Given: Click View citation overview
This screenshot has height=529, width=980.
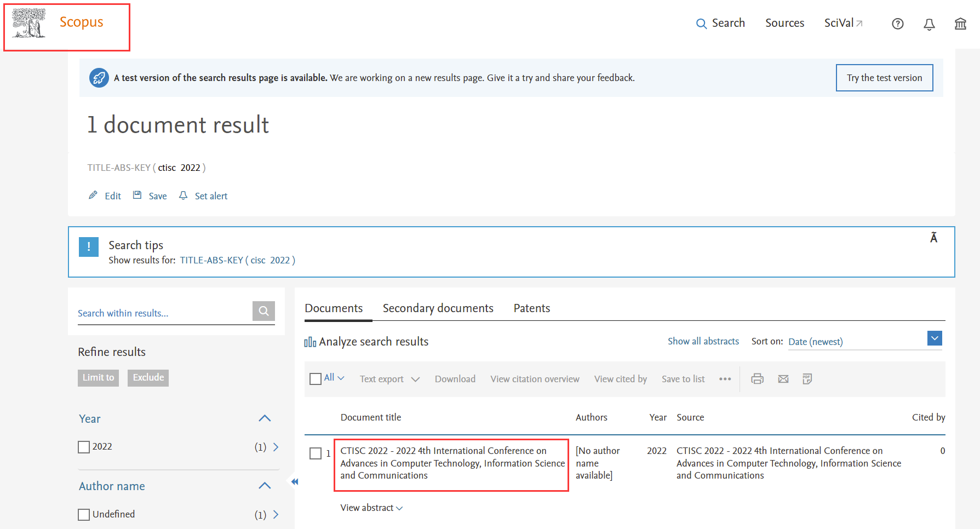Looking at the screenshot, I should point(535,379).
